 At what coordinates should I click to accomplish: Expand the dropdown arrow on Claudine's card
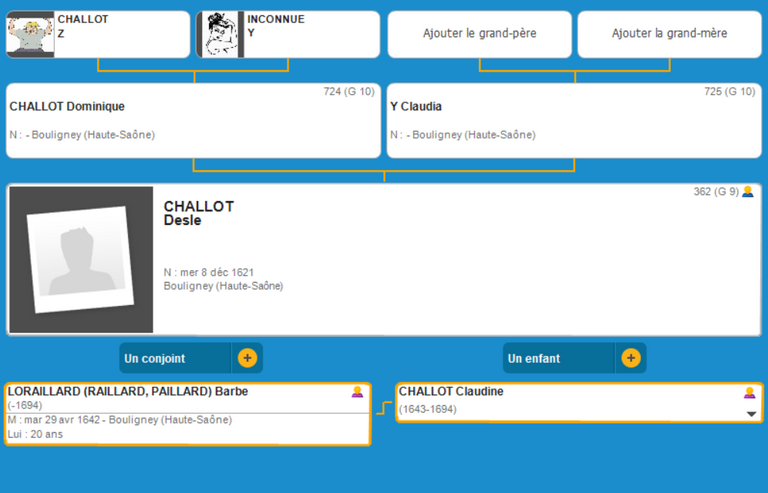coord(751,414)
